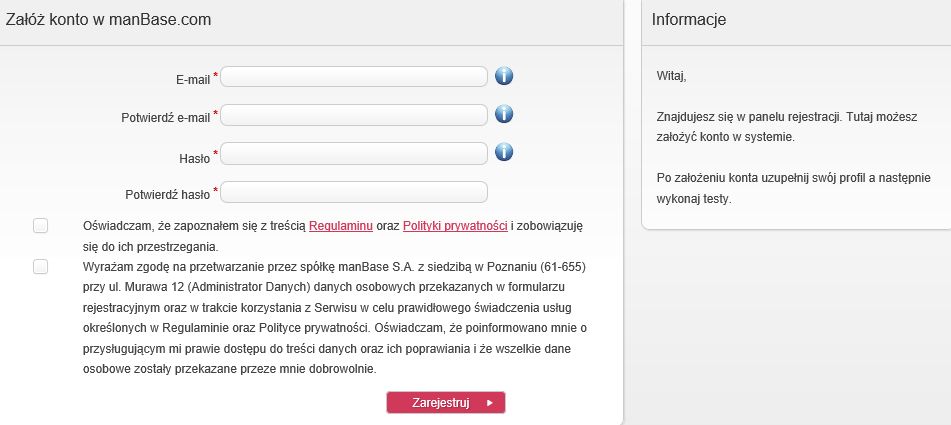Click the Potwierdź hasło input field
Viewport: 951px width, 425px height.
click(354, 192)
